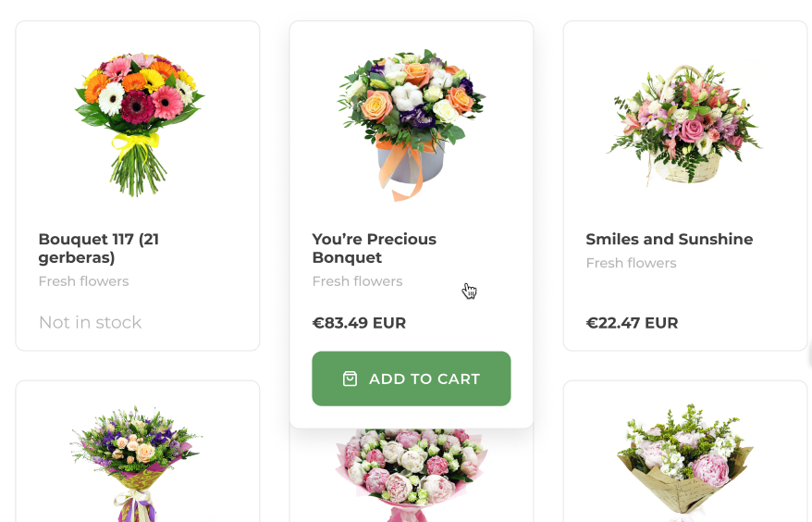Select the kraft paper wrapped peonies image
The image size is (812, 522).
[x=684, y=462]
